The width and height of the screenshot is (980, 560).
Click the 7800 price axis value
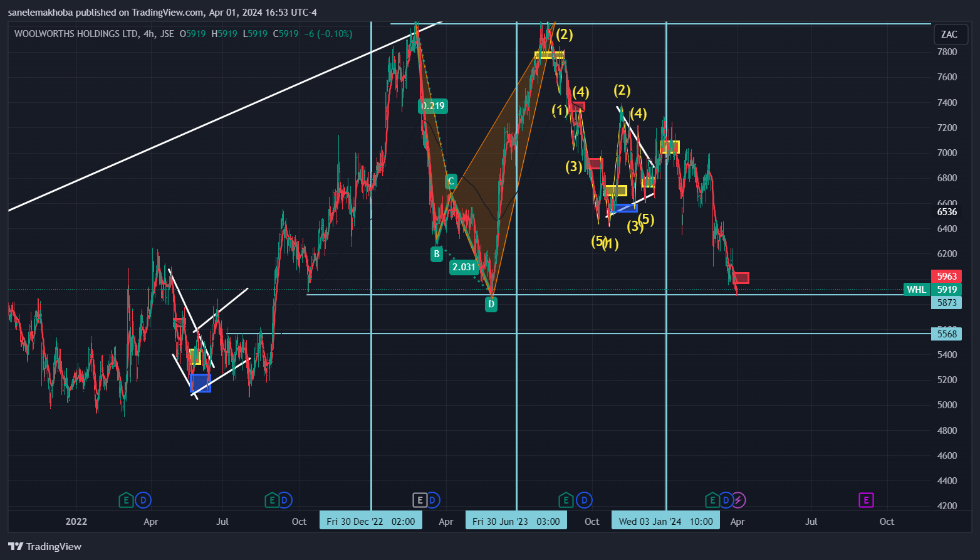[x=947, y=52]
